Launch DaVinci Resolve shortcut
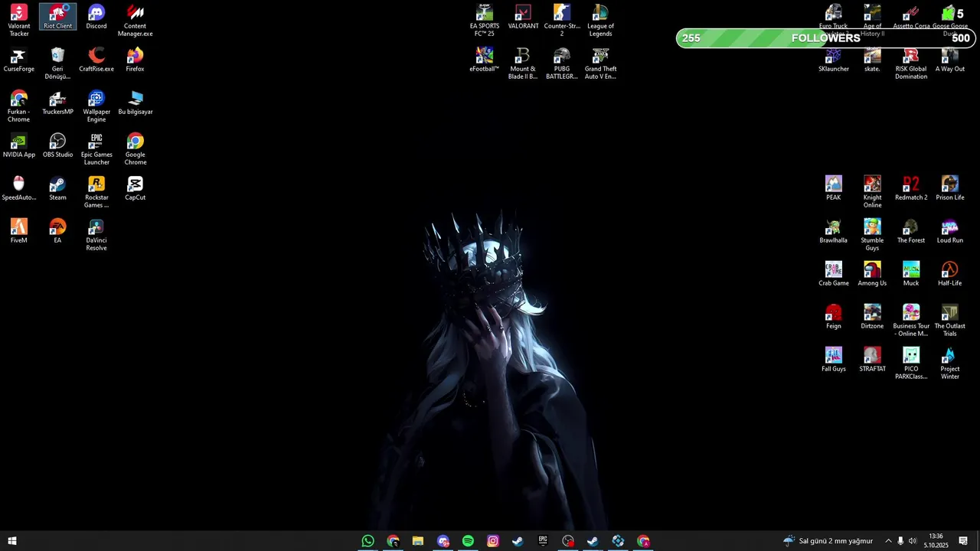Screen dimensions: 980x551 (x=96, y=235)
